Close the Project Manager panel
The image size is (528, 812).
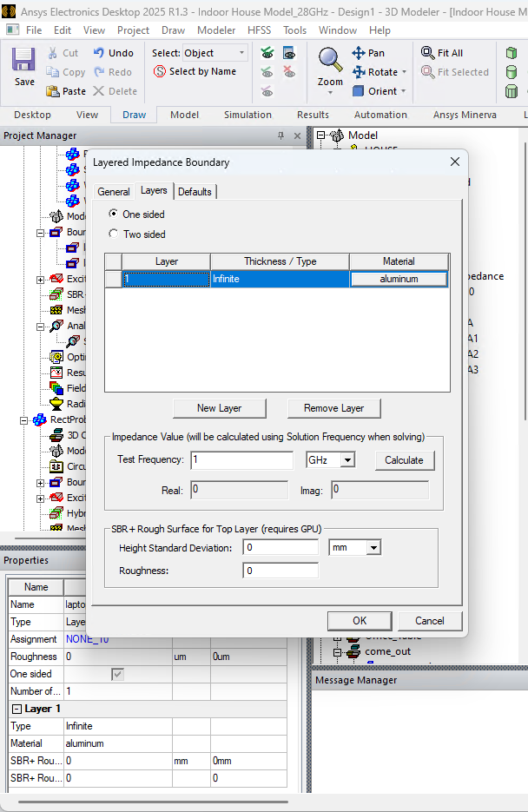click(x=297, y=135)
